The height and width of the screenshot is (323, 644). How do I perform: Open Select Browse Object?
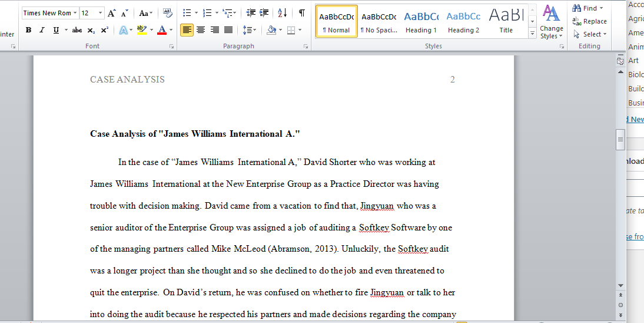pyautogui.click(x=620, y=305)
